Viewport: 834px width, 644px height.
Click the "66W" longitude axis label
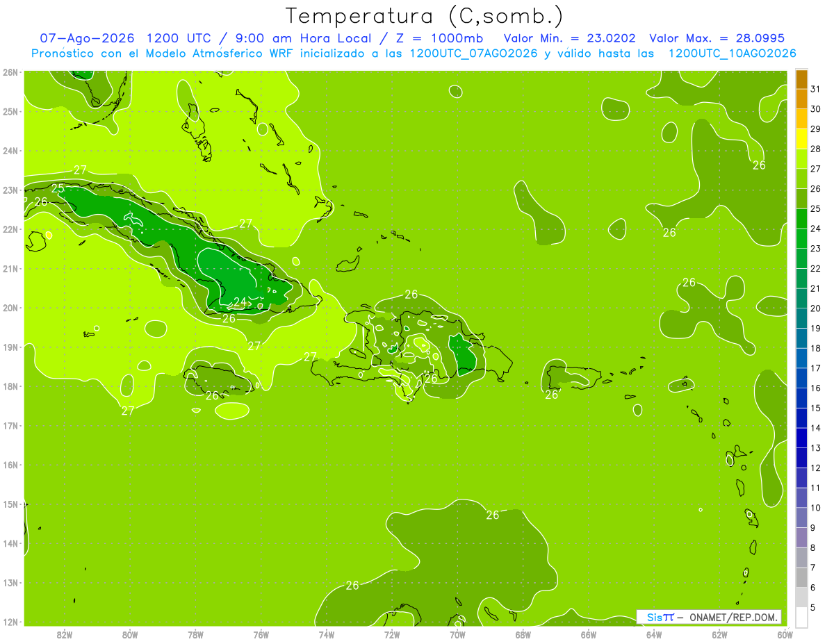point(589,634)
